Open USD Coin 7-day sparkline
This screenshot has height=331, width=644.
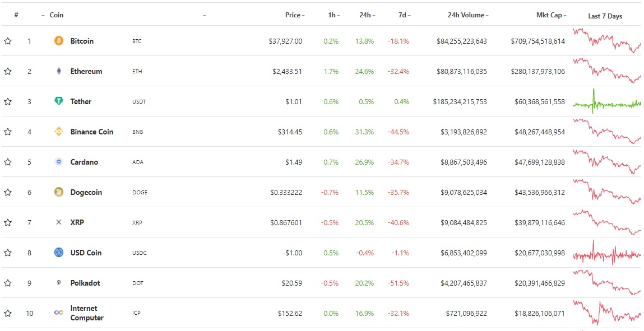click(x=606, y=253)
